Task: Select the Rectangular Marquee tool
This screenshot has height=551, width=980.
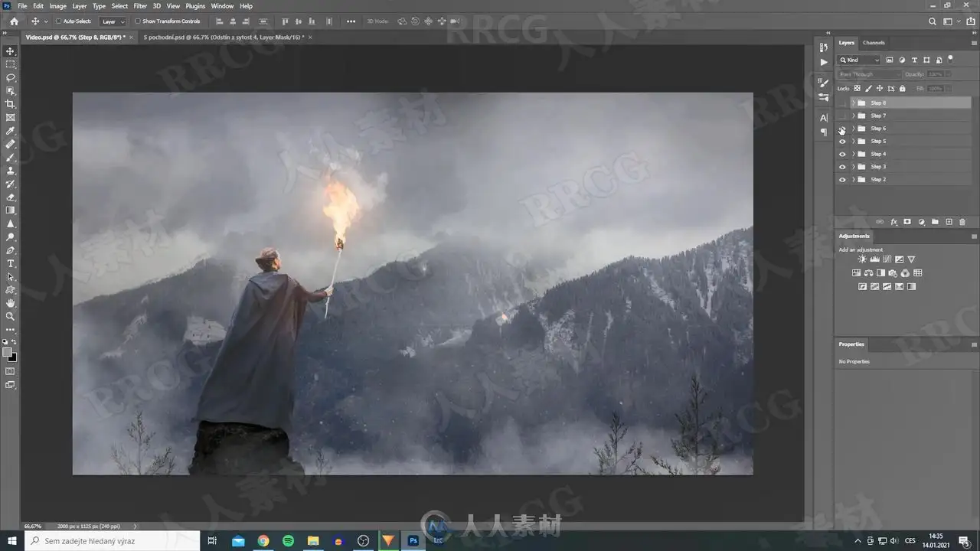Action: (x=11, y=64)
